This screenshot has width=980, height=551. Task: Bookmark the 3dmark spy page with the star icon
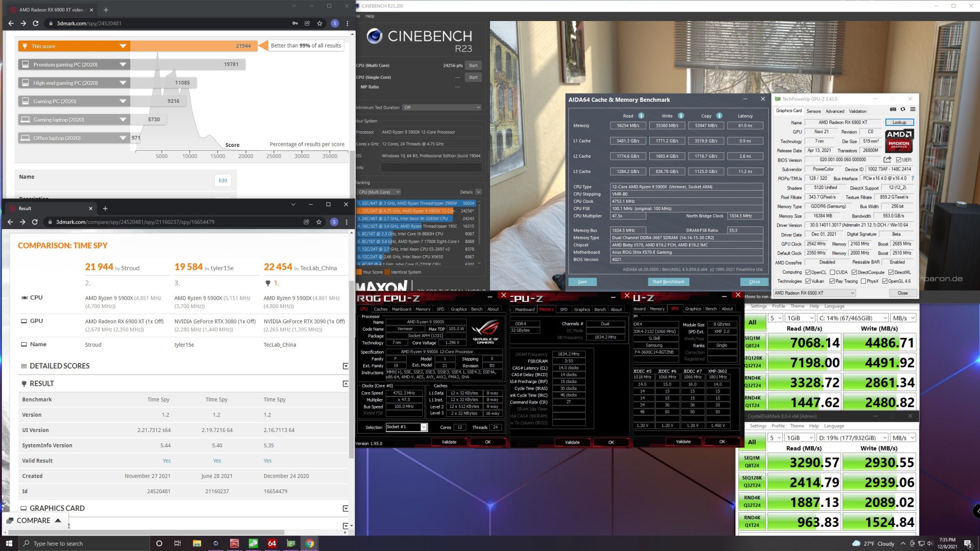point(319,23)
